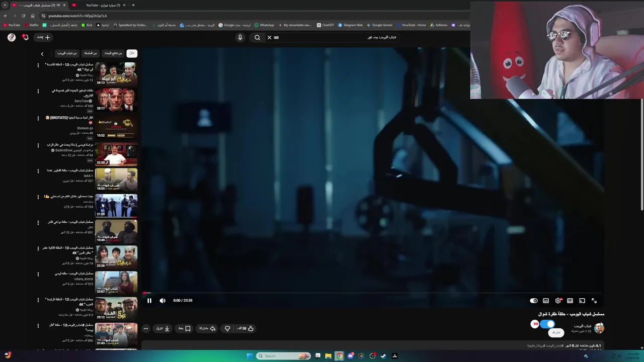The image size is (644, 362).
Task: Select the 'الكل' filter chip
Action: 132,53
